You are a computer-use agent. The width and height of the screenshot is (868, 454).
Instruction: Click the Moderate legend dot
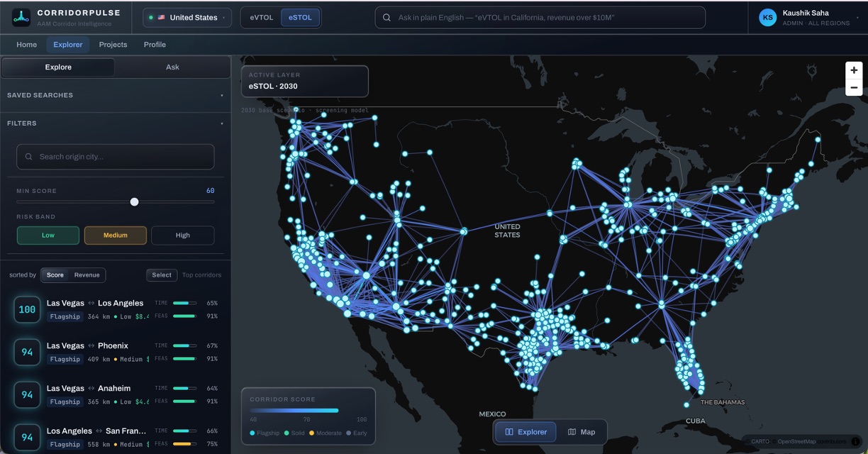[313, 433]
